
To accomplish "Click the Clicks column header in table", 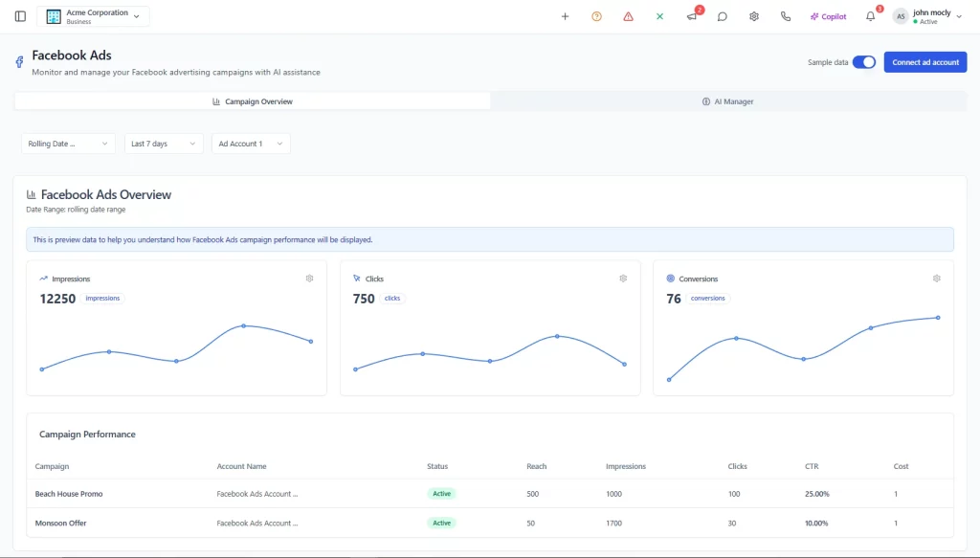I will point(738,466).
